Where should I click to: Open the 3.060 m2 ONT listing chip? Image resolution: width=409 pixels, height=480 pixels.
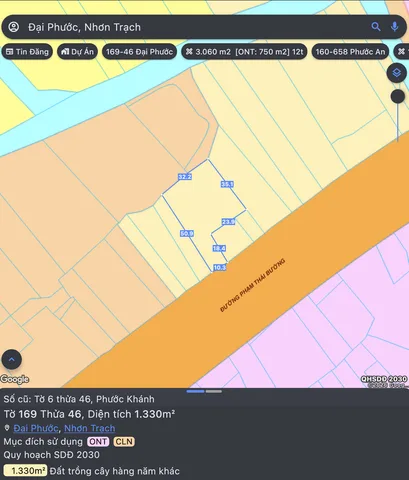coord(244,52)
